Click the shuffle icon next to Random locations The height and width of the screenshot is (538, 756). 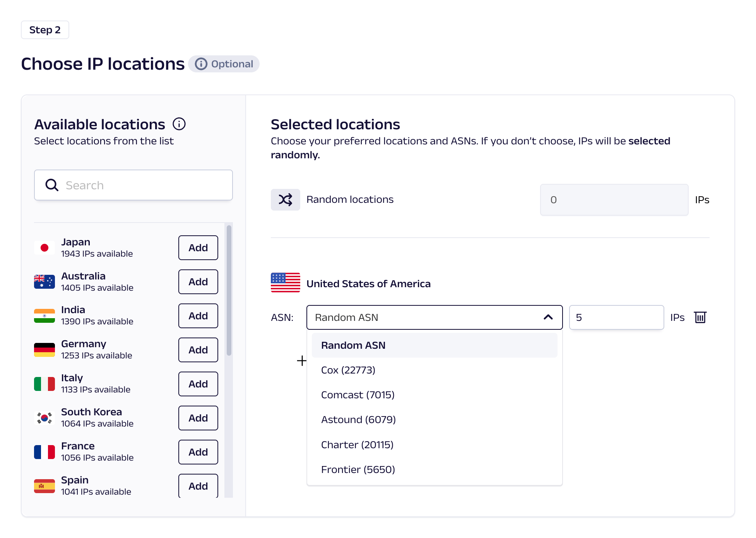285,199
